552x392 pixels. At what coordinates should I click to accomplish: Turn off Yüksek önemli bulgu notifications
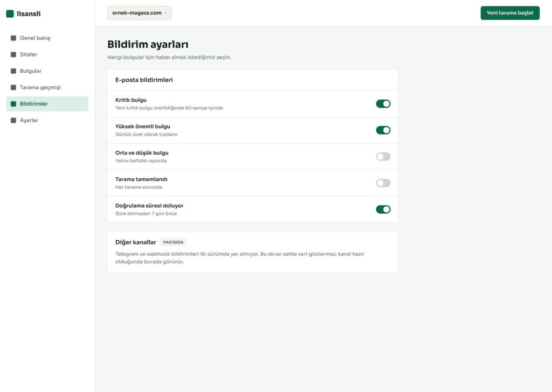(383, 130)
